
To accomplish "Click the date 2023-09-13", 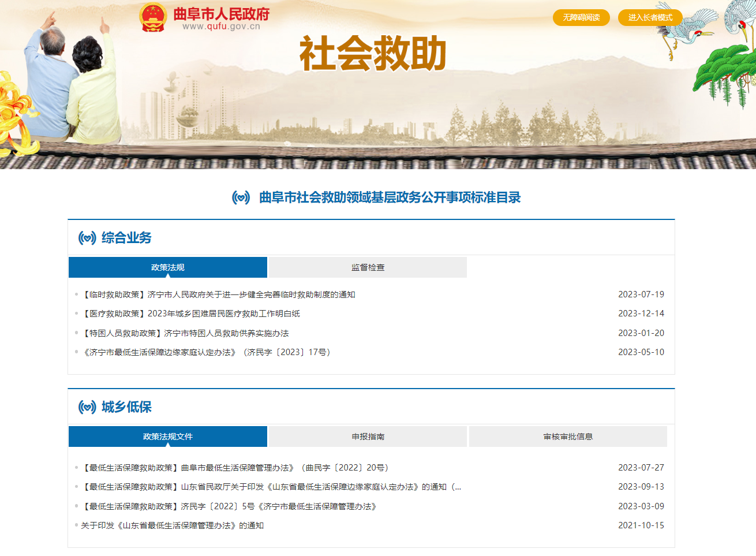I will 641,487.
